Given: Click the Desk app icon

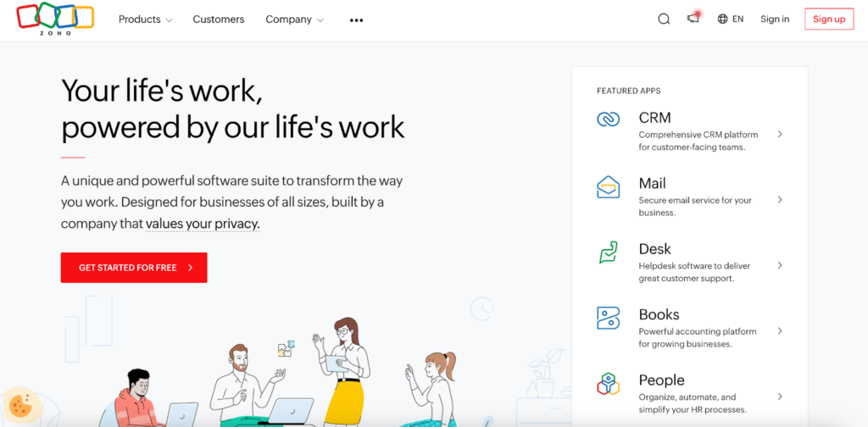Looking at the screenshot, I should coord(608,252).
